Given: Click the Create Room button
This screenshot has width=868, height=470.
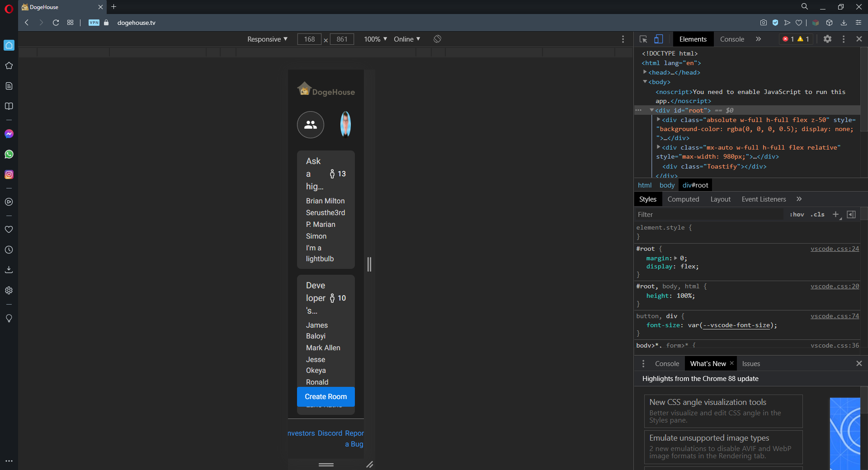Looking at the screenshot, I should (x=325, y=397).
